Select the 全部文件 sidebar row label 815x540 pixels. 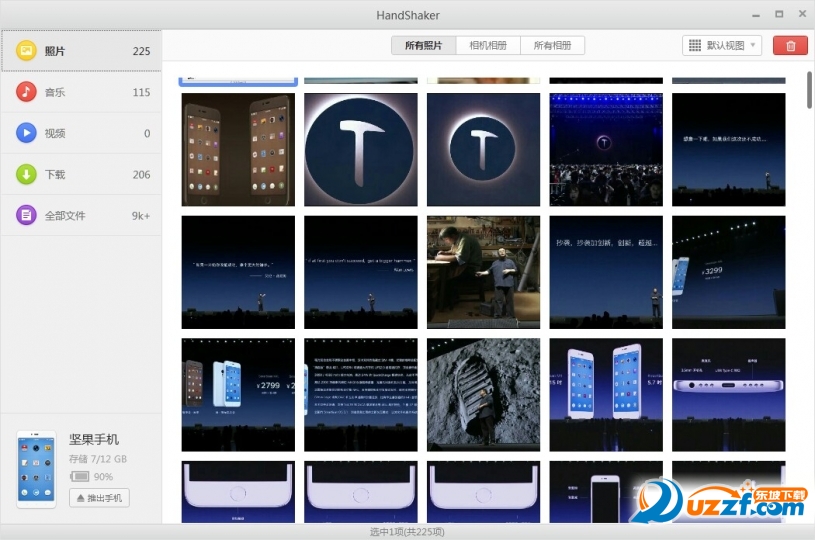65,215
